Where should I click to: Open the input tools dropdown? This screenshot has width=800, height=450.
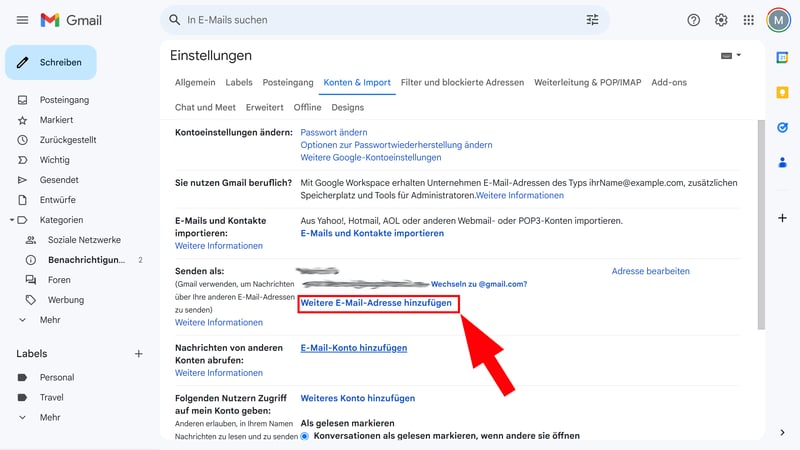[731, 56]
